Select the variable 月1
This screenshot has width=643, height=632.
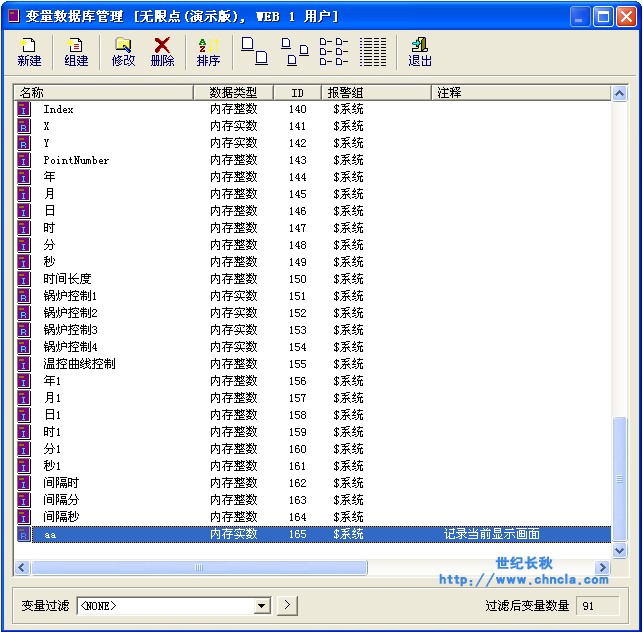coord(52,398)
